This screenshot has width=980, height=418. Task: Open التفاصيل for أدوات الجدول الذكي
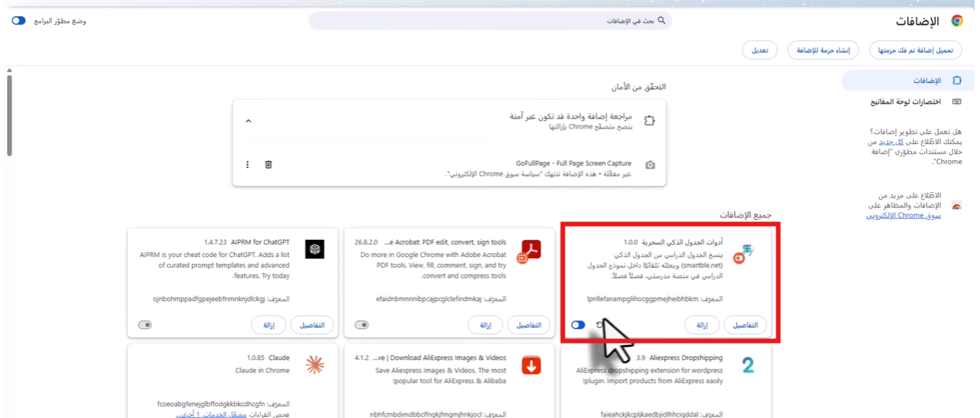[x=745, y=325]
